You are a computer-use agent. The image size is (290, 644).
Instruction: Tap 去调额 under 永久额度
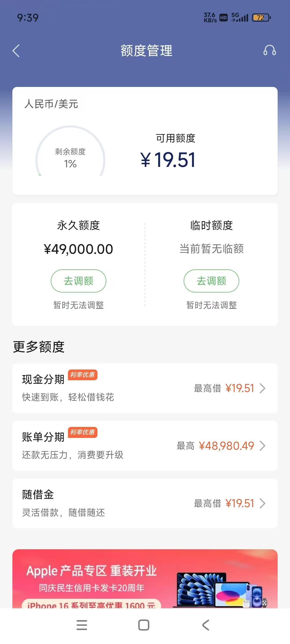(78, 281)
